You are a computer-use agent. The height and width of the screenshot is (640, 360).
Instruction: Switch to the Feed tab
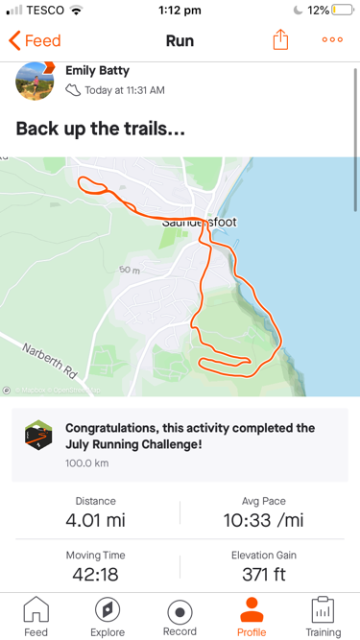[x=36, y=616]
